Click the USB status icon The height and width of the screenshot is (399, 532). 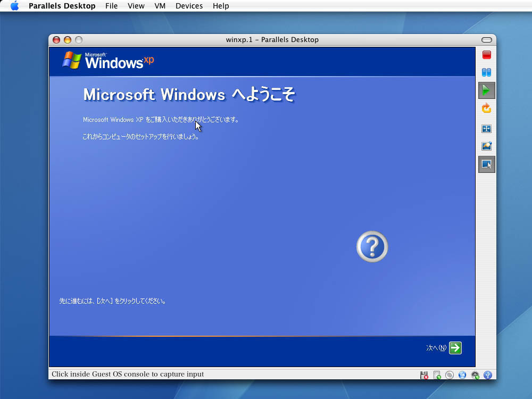pyautogui.click(x=488, y=375)
